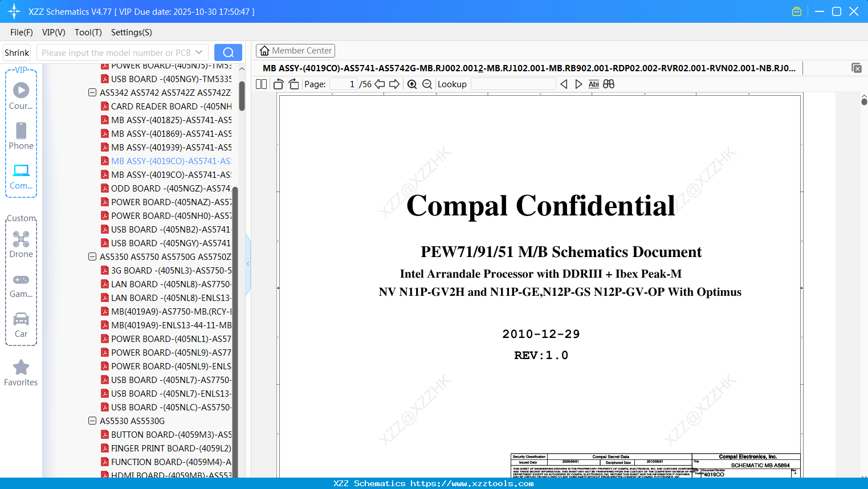Open USB BOARD -(405NB2)-AS5741 file
The height and width of the screenshot is (489, 868).
(x=166, y=229)
